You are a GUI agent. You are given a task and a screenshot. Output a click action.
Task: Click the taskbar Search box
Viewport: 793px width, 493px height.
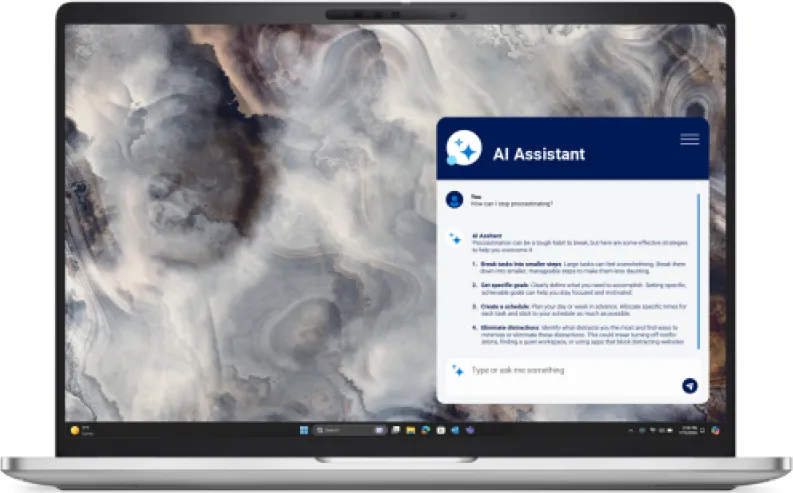[x=350, y=430]
